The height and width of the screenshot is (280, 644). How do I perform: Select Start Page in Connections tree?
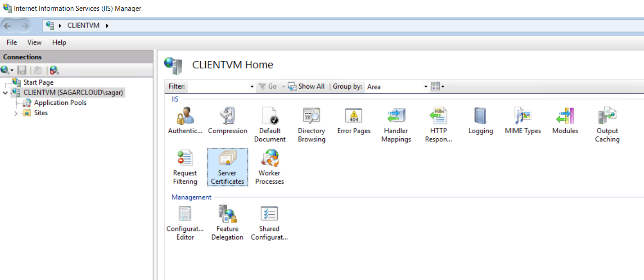38,82
